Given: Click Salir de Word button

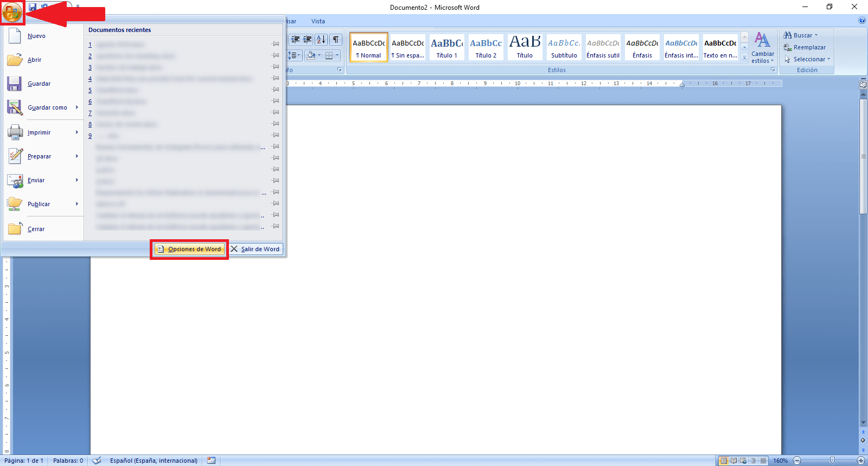Looking at the screenshot, I should [255, 249].
